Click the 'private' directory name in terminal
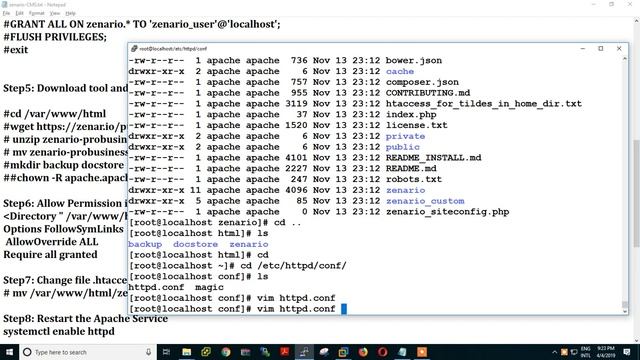Image resolution: width=640 pixels, height=360 pixels. 405,136
